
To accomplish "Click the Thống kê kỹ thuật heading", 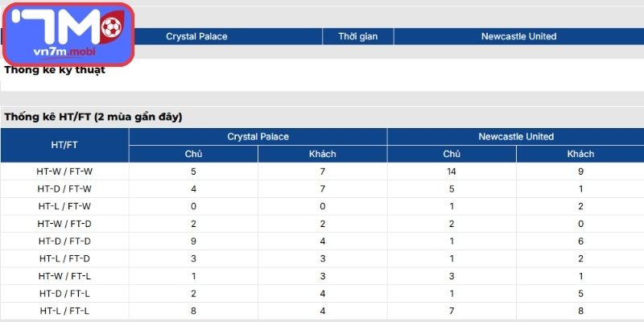I will pos(55,70).
